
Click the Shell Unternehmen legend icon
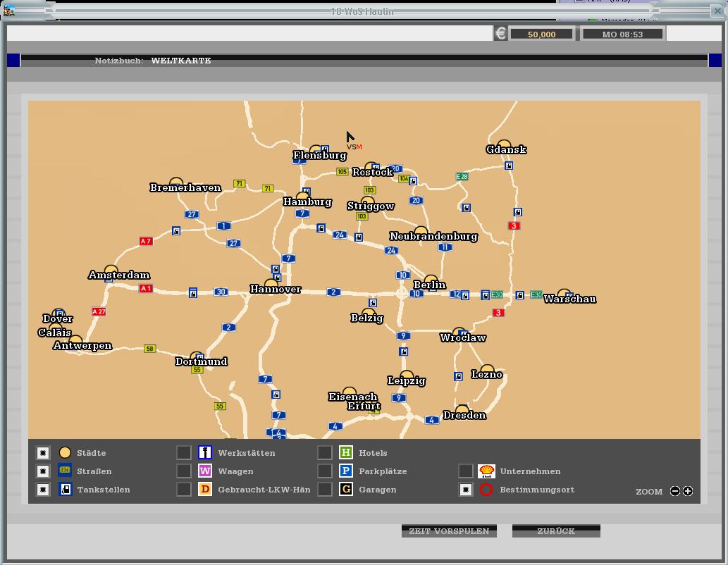pyautogui.click(x=486, y=471)
